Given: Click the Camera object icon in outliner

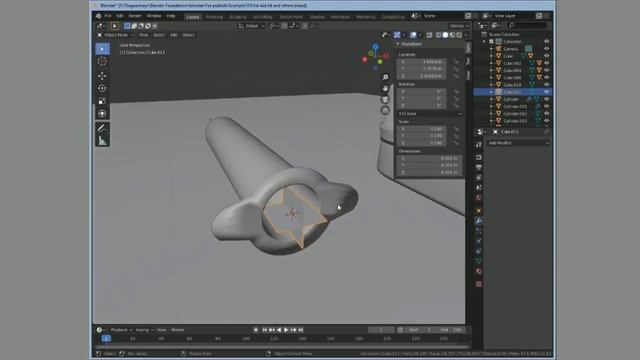Looking at the screenshot, I should pos(498,49).
